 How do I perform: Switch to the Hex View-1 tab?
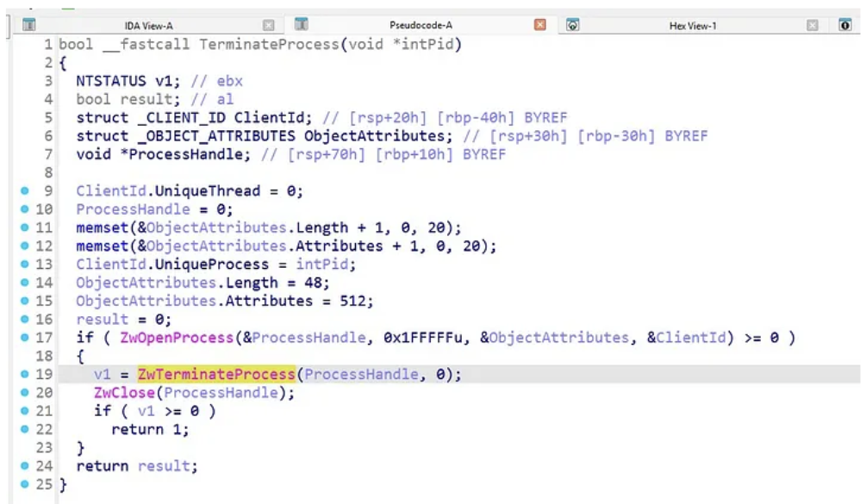[x=691, y=26]
